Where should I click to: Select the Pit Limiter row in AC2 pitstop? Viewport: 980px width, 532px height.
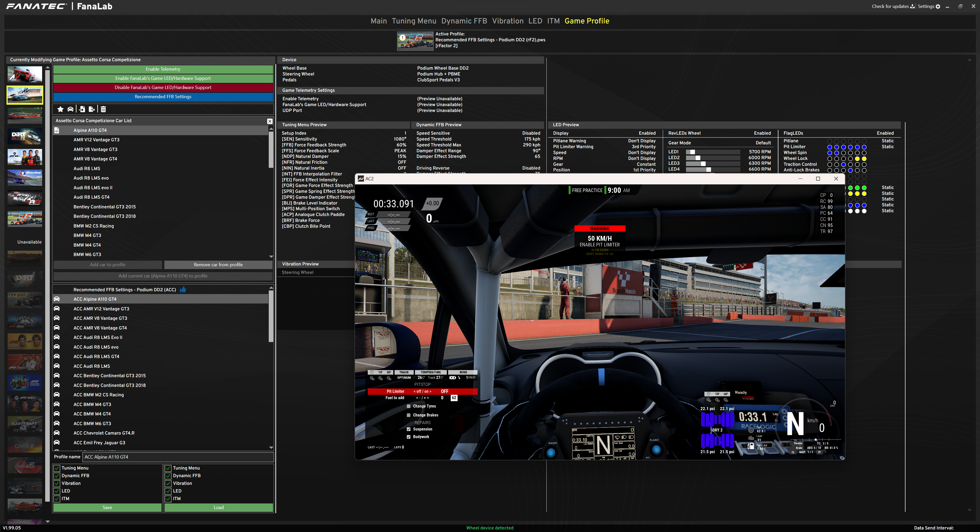(422, 391)
